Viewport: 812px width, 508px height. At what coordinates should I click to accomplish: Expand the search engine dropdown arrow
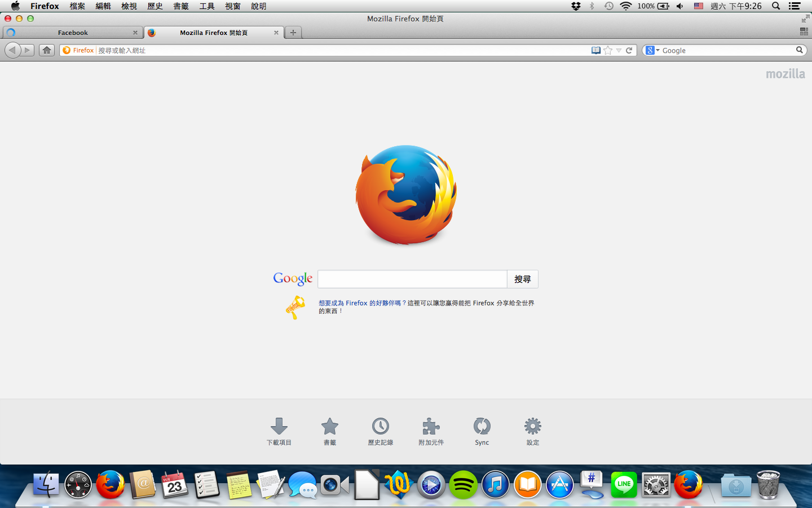pos(657,51)
